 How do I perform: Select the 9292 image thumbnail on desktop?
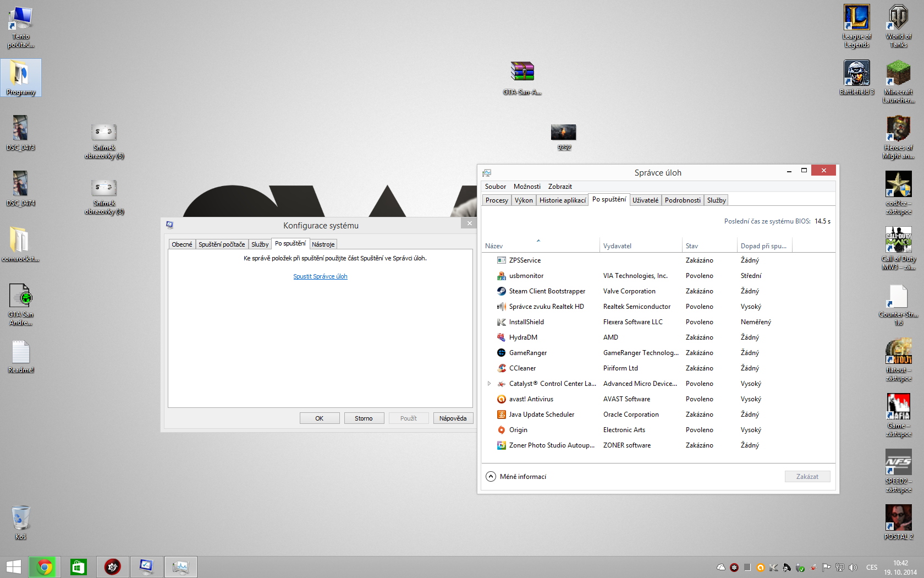pos(564,138)
